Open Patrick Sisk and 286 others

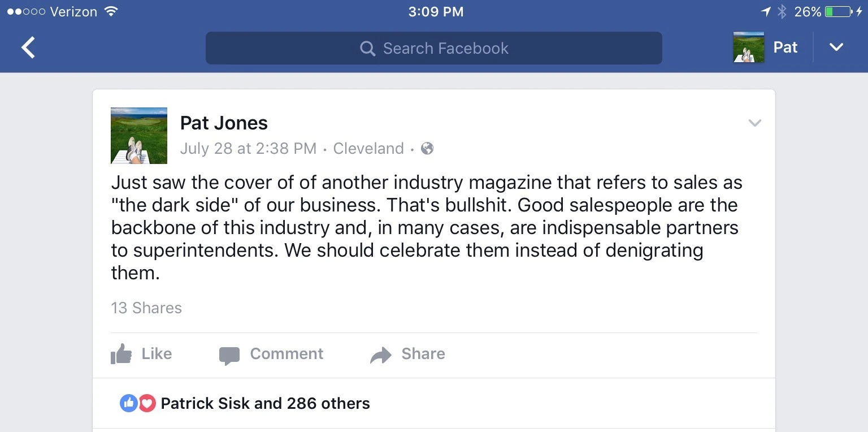265,403
